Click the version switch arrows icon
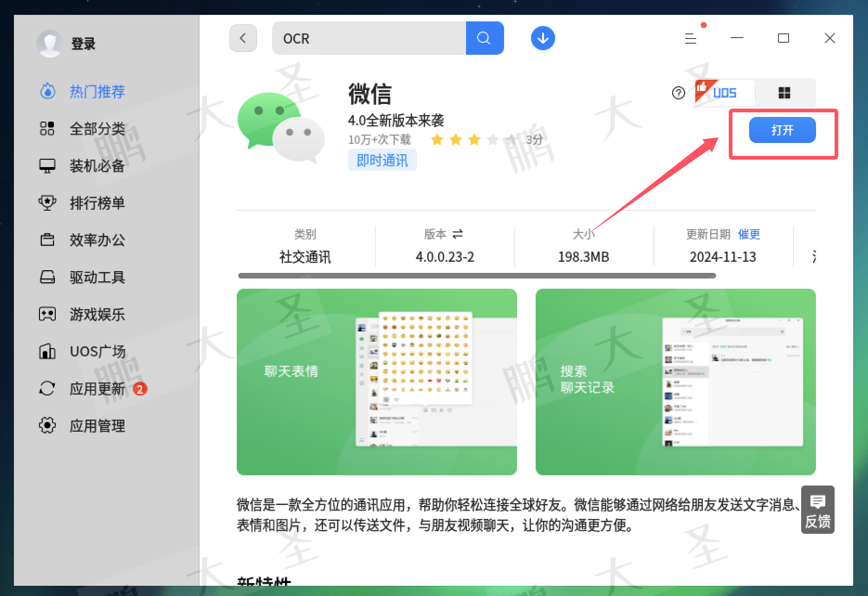 (458, 234)
